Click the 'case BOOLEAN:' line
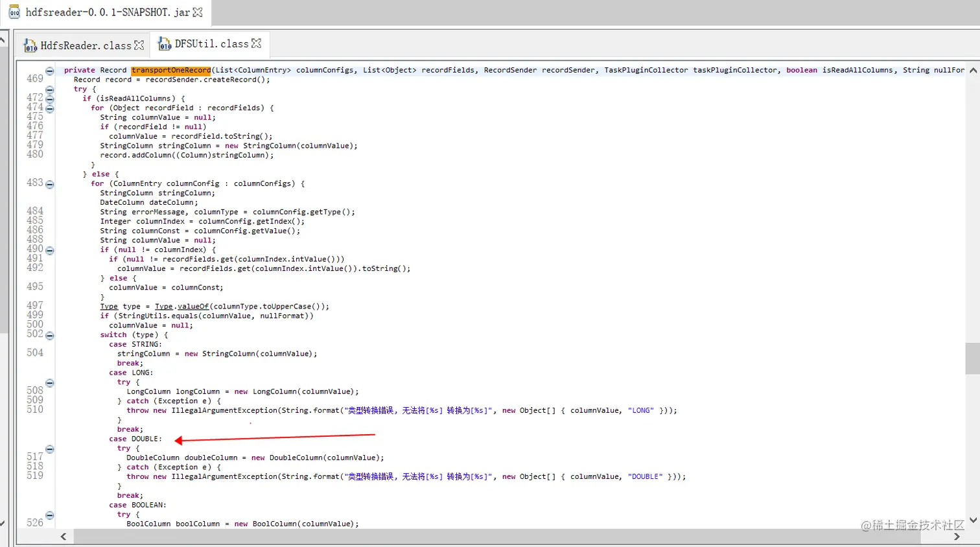The width and height of the screenshot is (980, 547). [x=137, y=505]
